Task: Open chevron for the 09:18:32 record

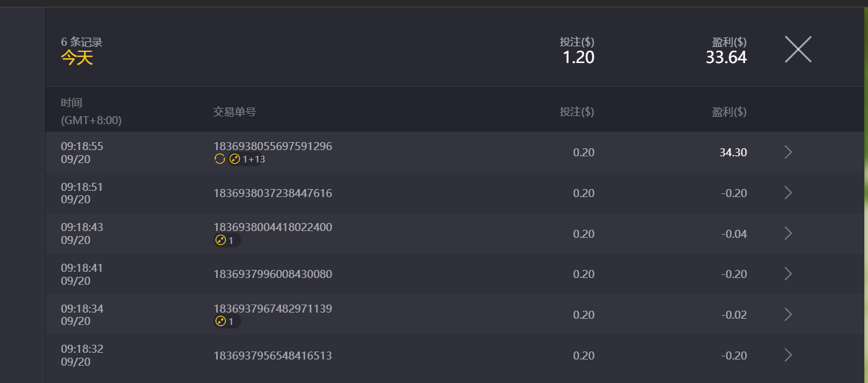Action: 788,355
